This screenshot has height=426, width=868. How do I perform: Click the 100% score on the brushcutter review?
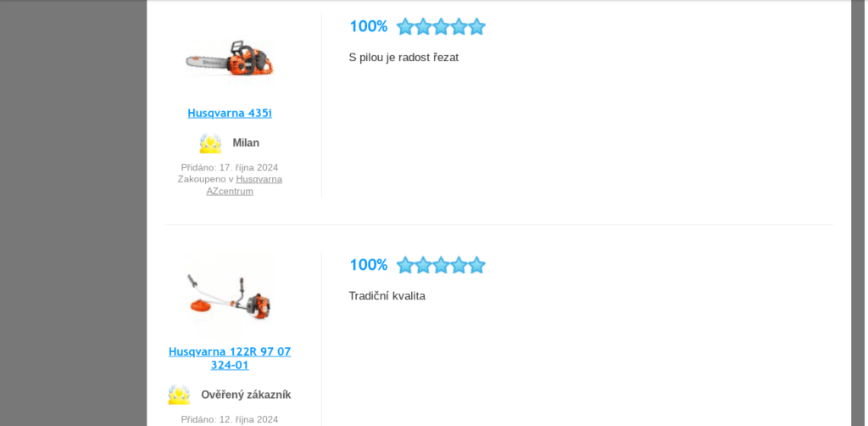369,265
